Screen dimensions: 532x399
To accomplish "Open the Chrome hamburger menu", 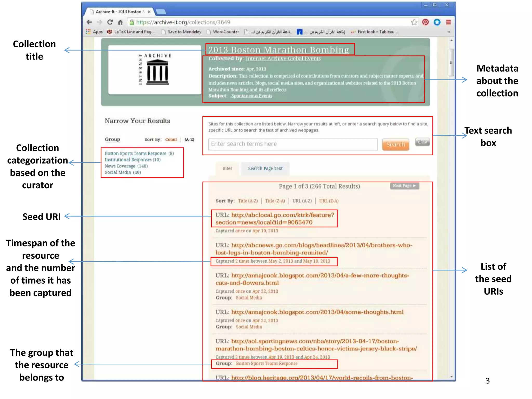I will [x=448, y=22].
